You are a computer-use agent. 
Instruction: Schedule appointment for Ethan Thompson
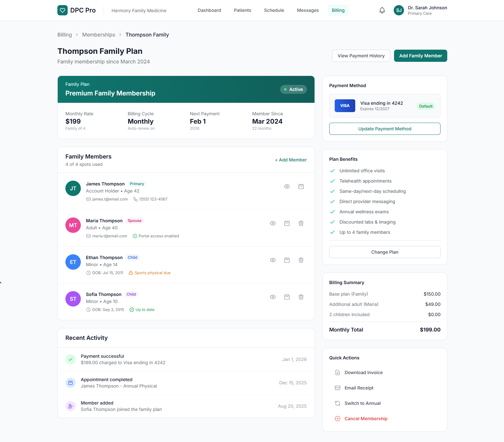click(287, 260)
